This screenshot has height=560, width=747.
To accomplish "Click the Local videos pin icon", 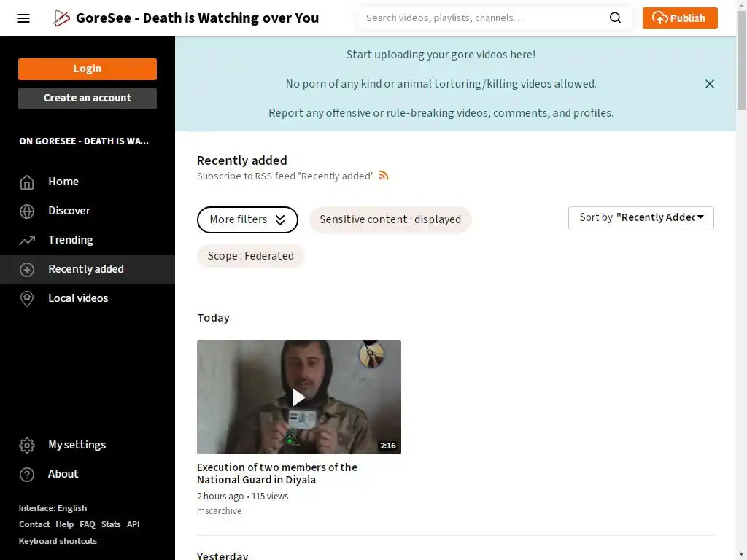I will (x=27, y=299).
